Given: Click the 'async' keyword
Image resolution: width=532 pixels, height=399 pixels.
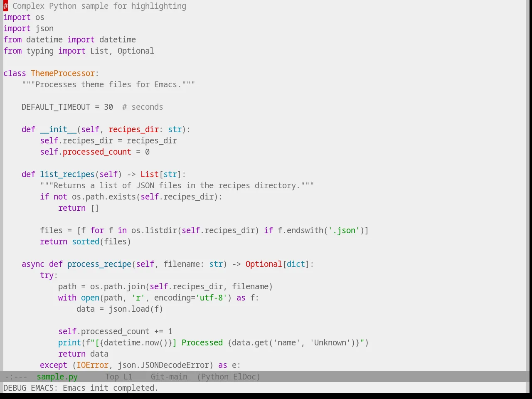Looking at the screenshot, I should tap(33, 264).
